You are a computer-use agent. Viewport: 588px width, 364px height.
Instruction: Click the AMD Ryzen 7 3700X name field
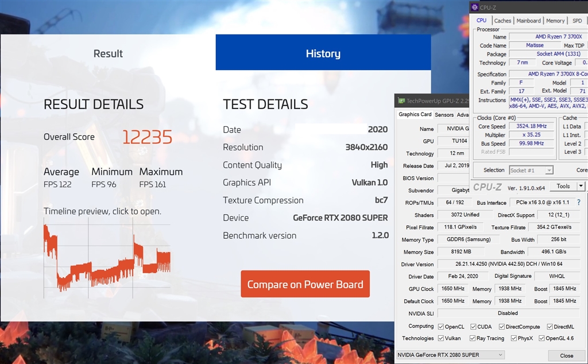[548, 37]
